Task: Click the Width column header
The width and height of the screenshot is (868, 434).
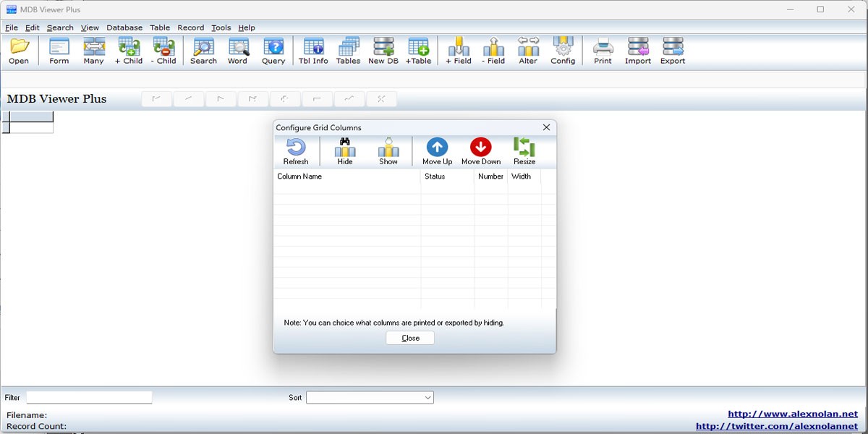Action: pyautogui.click(x=524, y=176)
